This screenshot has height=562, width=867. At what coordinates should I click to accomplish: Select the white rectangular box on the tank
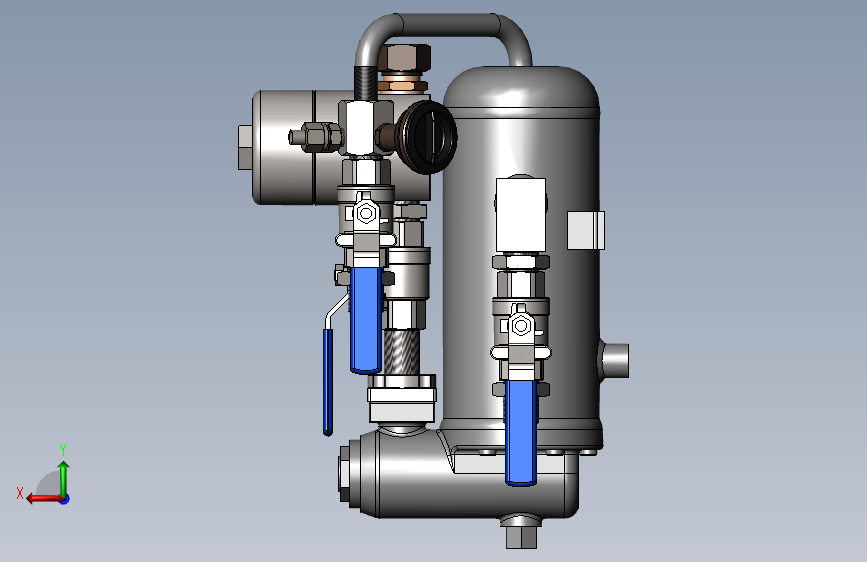tap(521, 215)
